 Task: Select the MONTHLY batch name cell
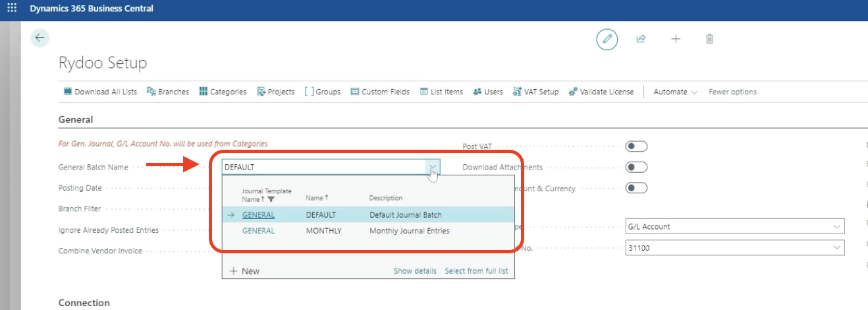click(323, 231)
